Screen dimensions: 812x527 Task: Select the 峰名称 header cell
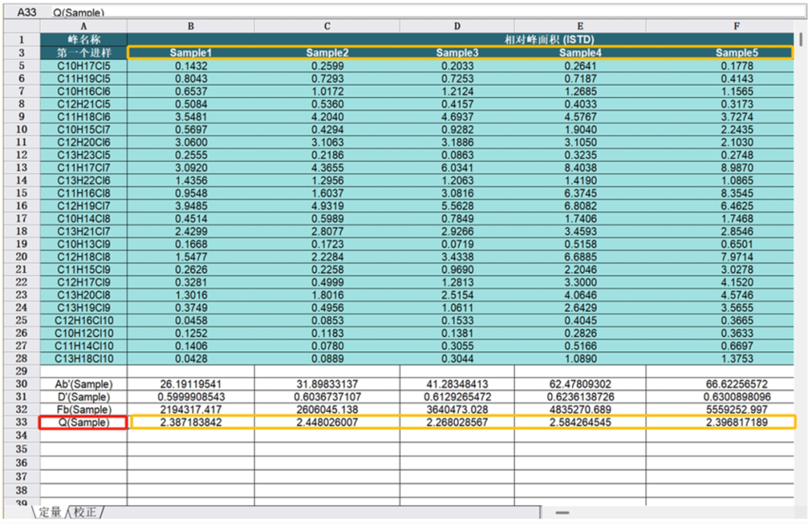tap(84, 39)
